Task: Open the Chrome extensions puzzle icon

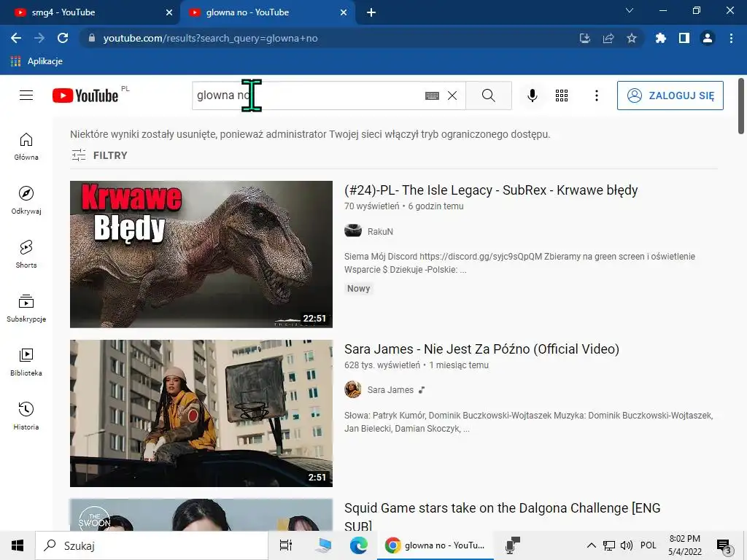Action: 661,38
